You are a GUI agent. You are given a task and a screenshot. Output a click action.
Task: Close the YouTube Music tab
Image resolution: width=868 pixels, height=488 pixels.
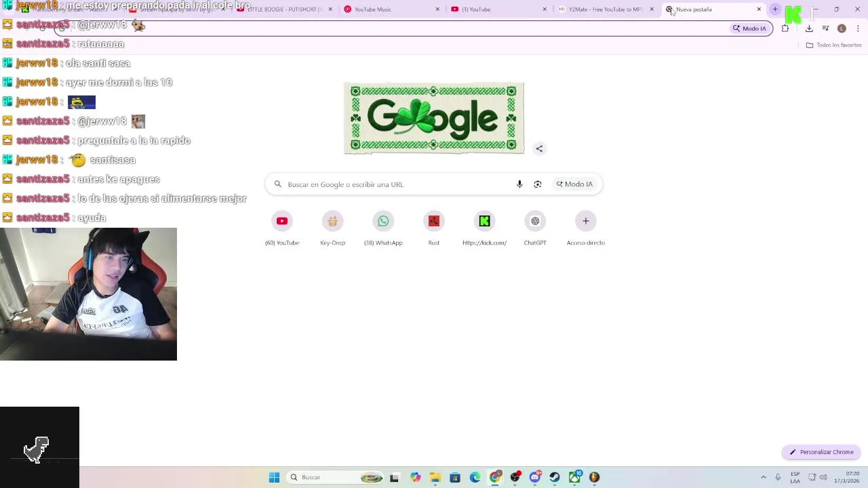(x=437, y=9)
